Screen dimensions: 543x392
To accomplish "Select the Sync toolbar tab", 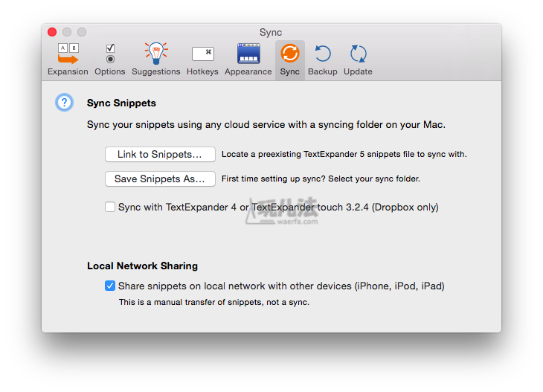I will click(x=290, y=60).
